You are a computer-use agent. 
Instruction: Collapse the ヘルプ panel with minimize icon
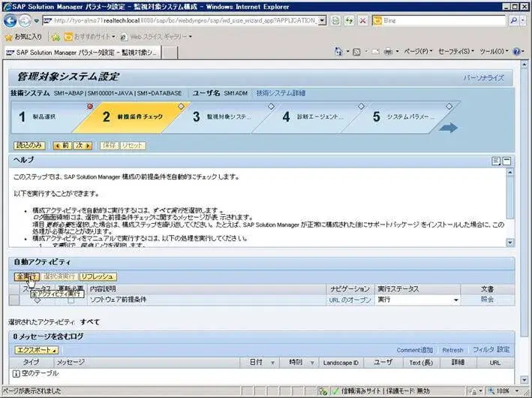tap(506, 161)
